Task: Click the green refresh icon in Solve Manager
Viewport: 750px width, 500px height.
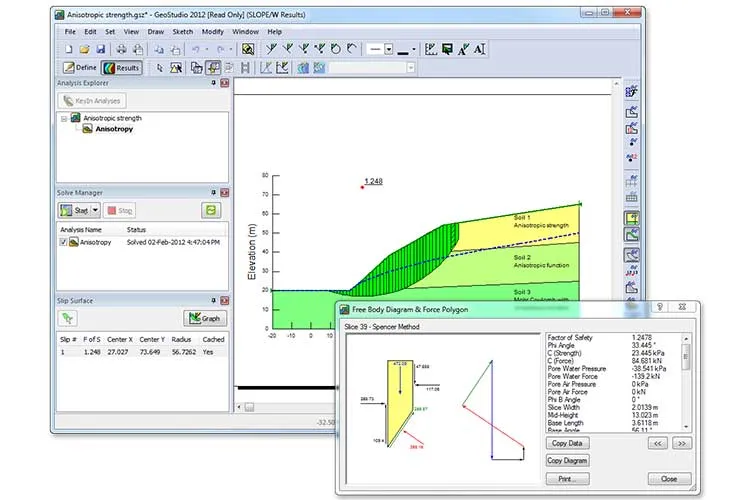Action: click(x=211, y=210)
